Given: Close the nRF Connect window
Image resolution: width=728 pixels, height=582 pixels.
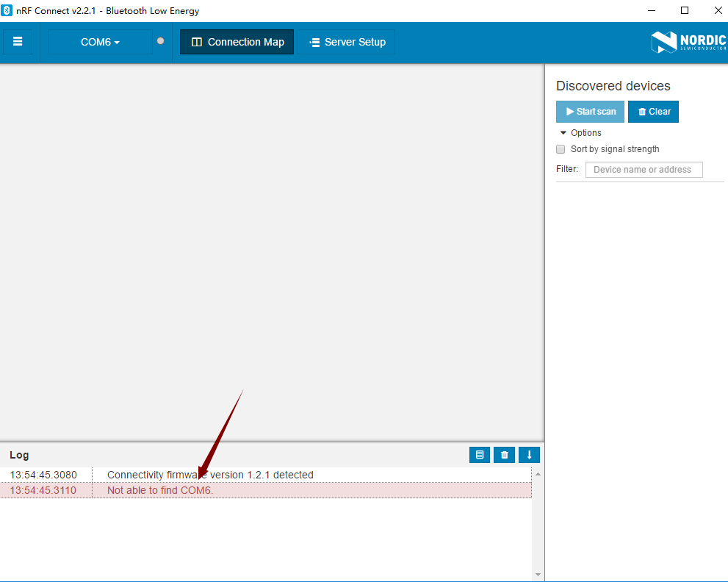Looking at the screenshot, I should click(718, 11).
